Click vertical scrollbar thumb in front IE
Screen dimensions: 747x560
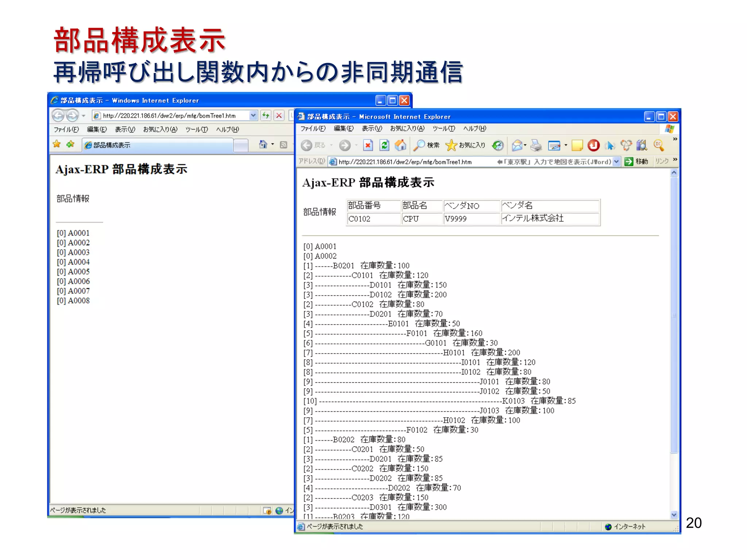(674, 315)
